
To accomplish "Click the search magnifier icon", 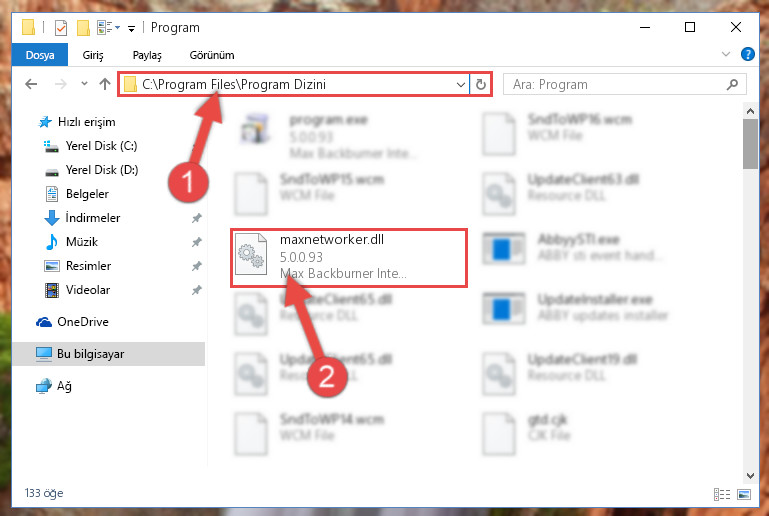I will pos(732,84).
